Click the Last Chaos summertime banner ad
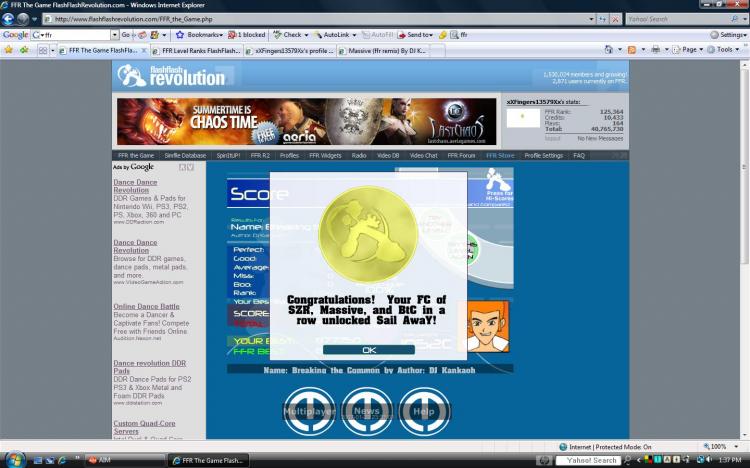 [307, 122]
